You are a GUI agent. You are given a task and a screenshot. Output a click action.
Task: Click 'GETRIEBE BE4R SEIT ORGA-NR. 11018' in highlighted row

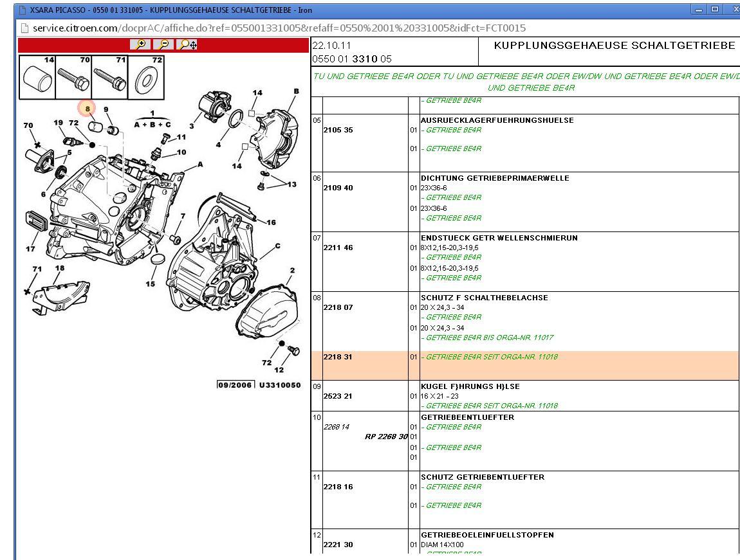(492, 357)
